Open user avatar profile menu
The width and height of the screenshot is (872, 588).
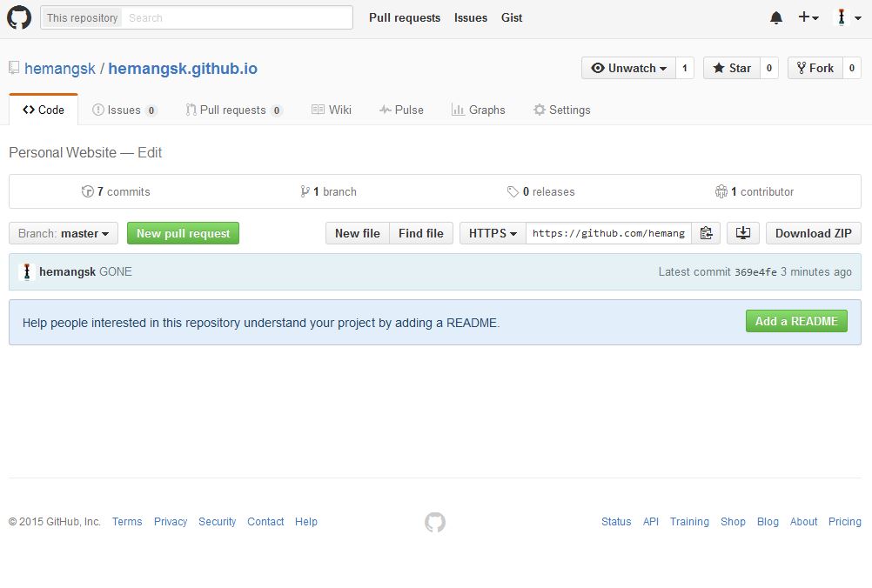point(849,17)
